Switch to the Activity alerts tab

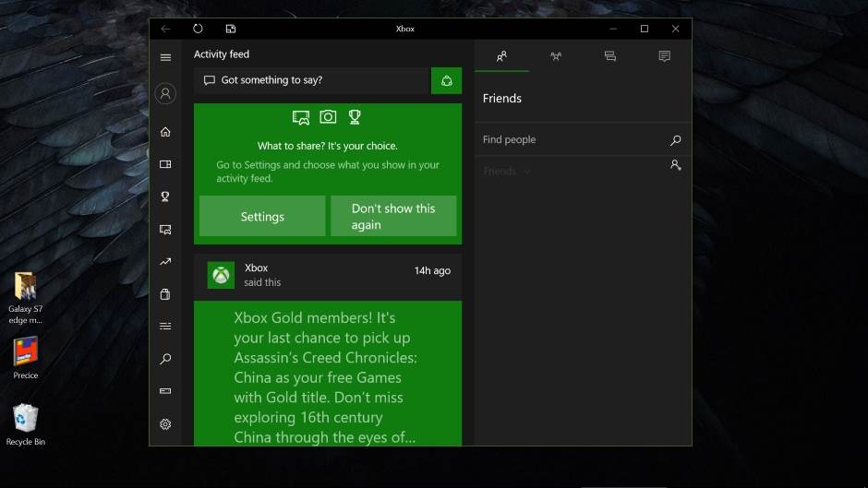pos(664,56)
